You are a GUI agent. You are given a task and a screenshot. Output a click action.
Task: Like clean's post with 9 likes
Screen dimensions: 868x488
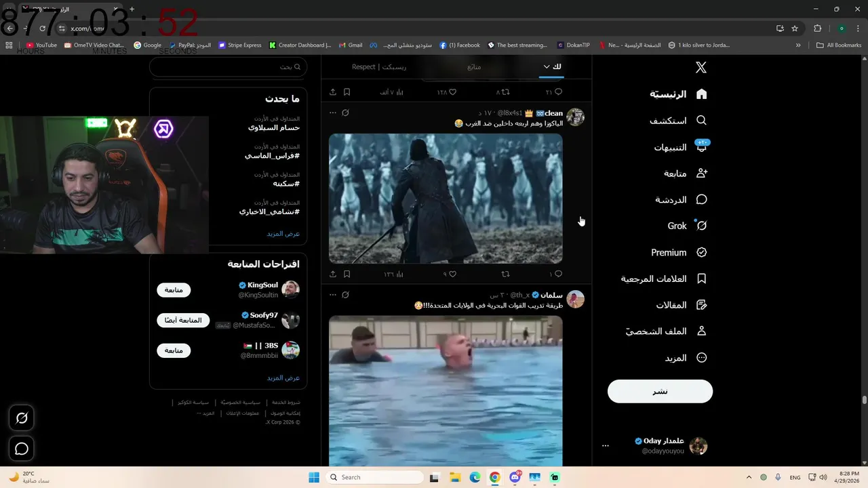point(450,274)
